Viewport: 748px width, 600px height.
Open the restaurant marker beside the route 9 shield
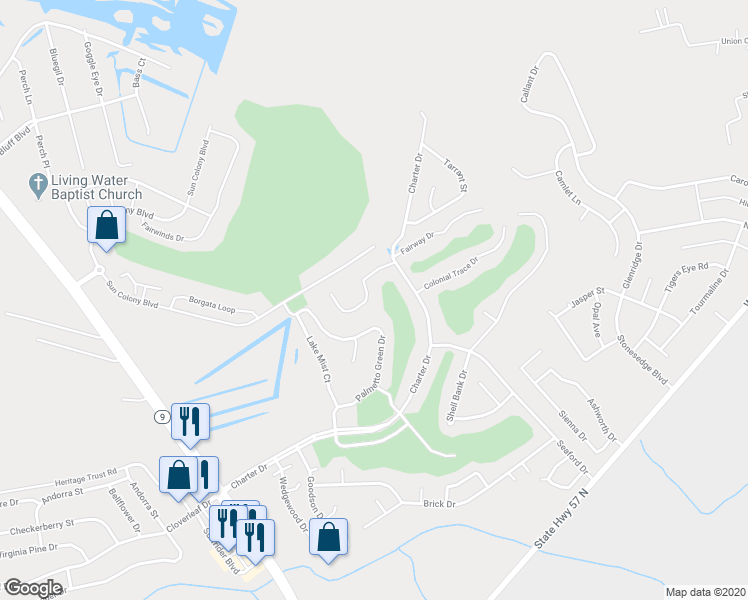click(x=190, y=425)
